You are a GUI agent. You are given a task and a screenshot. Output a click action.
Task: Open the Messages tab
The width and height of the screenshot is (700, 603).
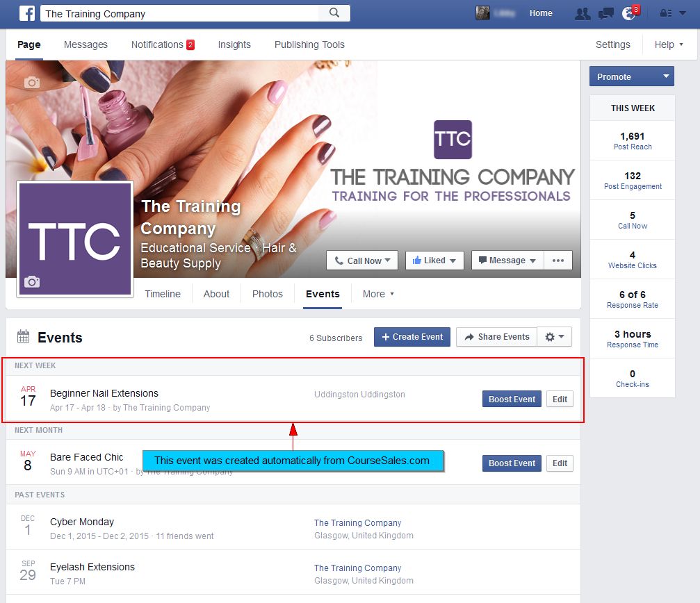click(86, 44)
